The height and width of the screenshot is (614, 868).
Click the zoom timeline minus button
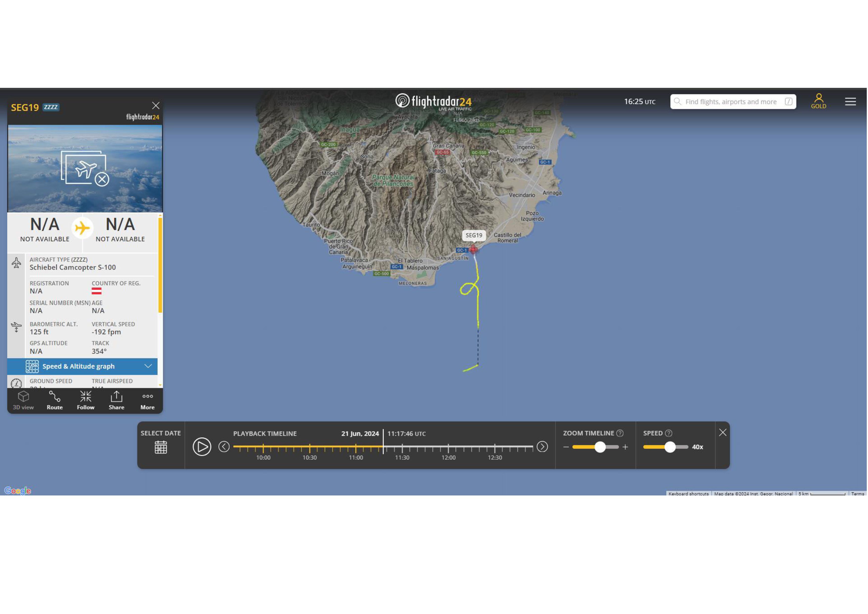click(x=566, y=447)
